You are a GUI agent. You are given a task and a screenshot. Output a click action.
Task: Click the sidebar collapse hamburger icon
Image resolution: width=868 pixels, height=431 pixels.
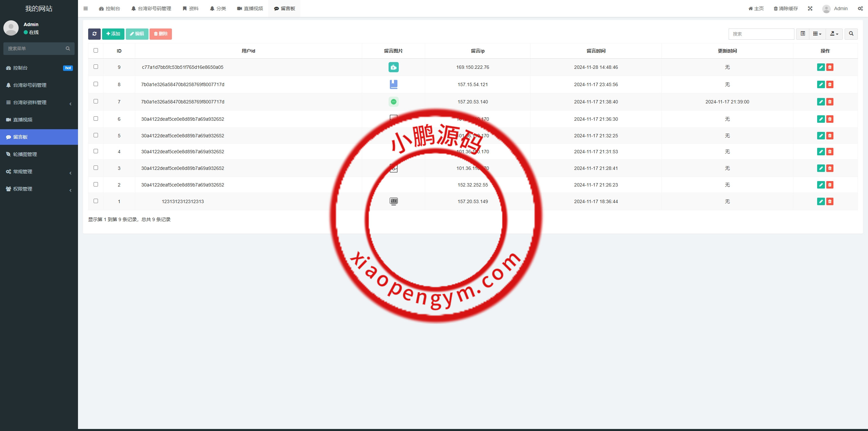[85, 8]
